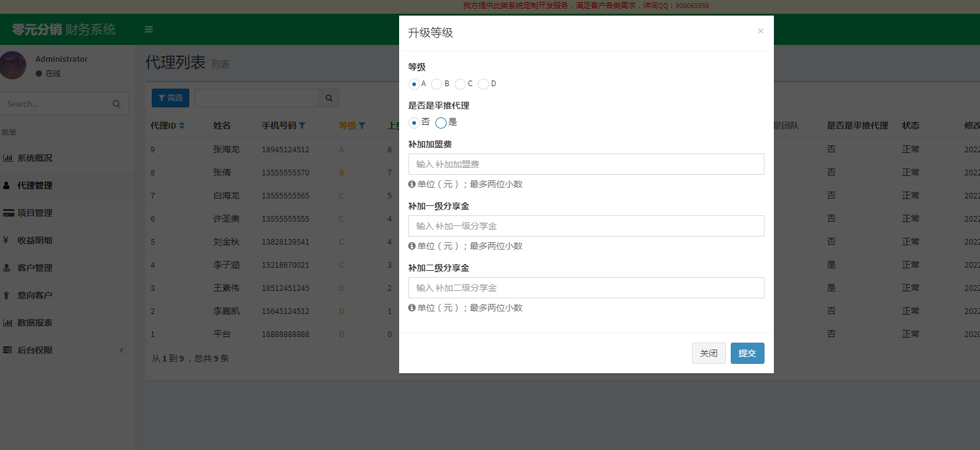Click the filter icon next to 等级 column
This screenshot has height=450, width=980.
362,125
